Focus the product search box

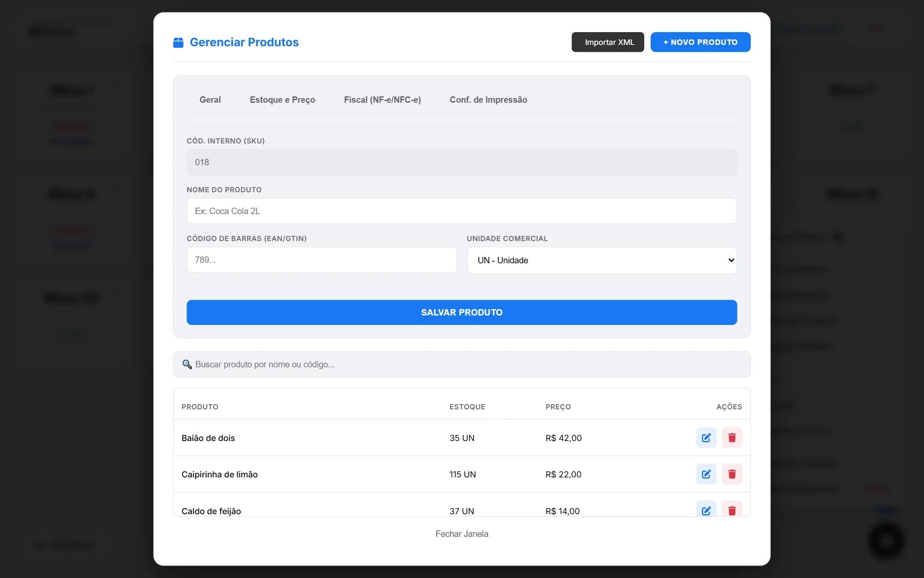click(x=462, y=364)
